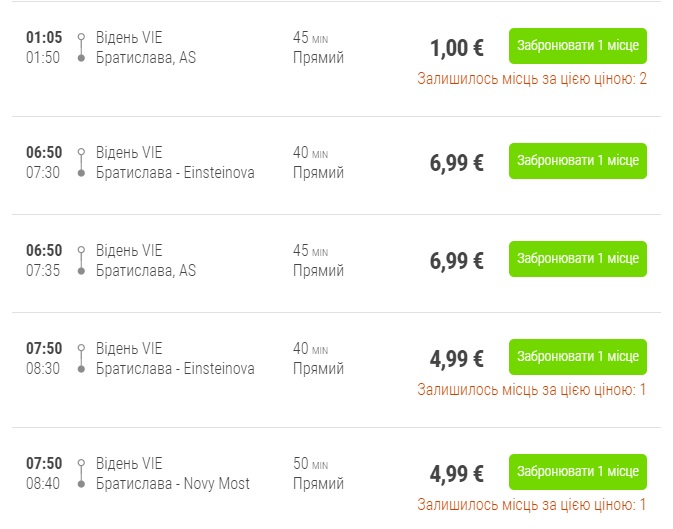Click the route line icon for 01:05 trip
The width and height of the screenshot is (673, 529).
coord(81,48)
